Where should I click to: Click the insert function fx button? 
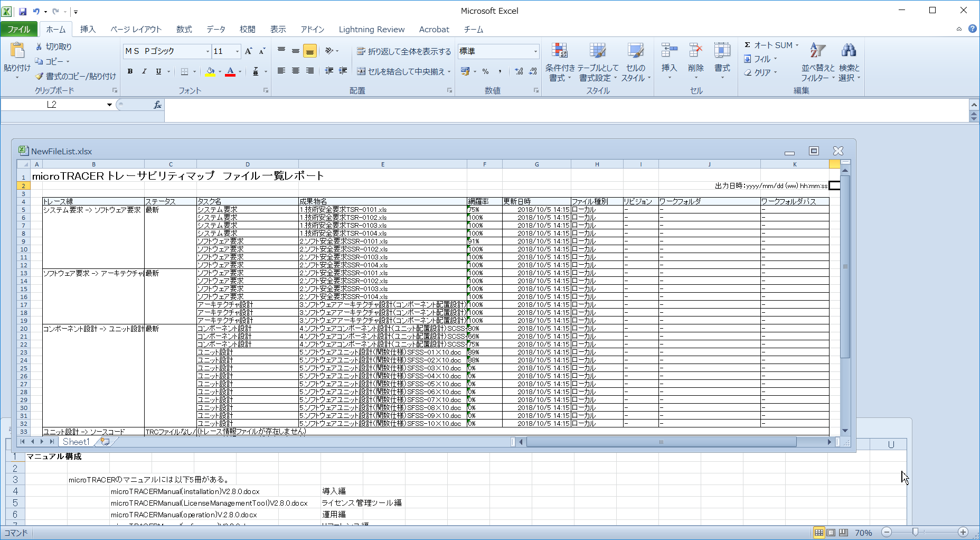157,105
